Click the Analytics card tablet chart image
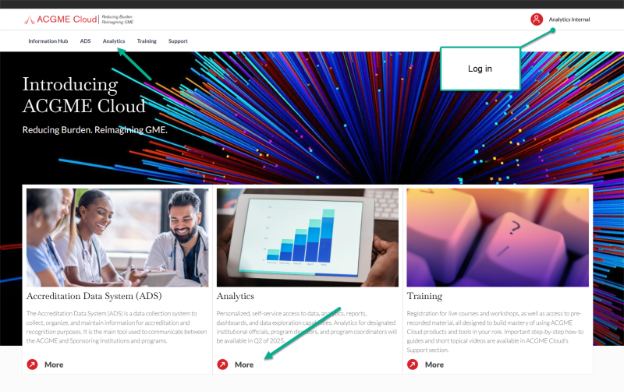The image size is (624, 392). coord(308,237)
